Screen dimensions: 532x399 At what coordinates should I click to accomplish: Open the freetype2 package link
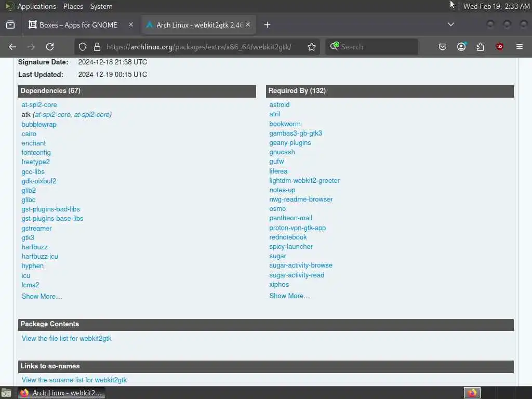pyautogui.click(x=35, y=162)
